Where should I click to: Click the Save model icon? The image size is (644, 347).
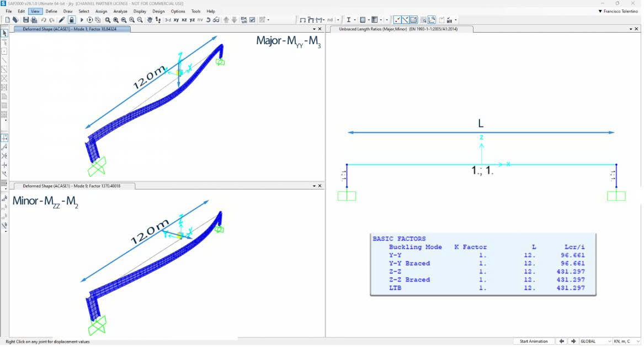tap(26, 20)
